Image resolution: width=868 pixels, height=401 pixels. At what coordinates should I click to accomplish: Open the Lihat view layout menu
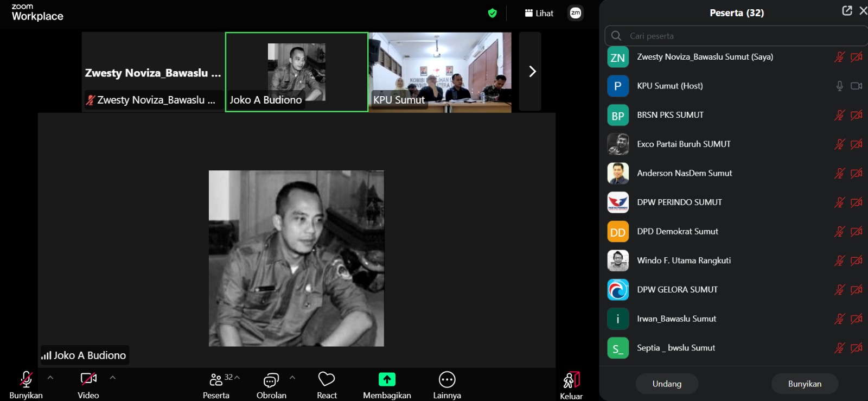point(539,13)
